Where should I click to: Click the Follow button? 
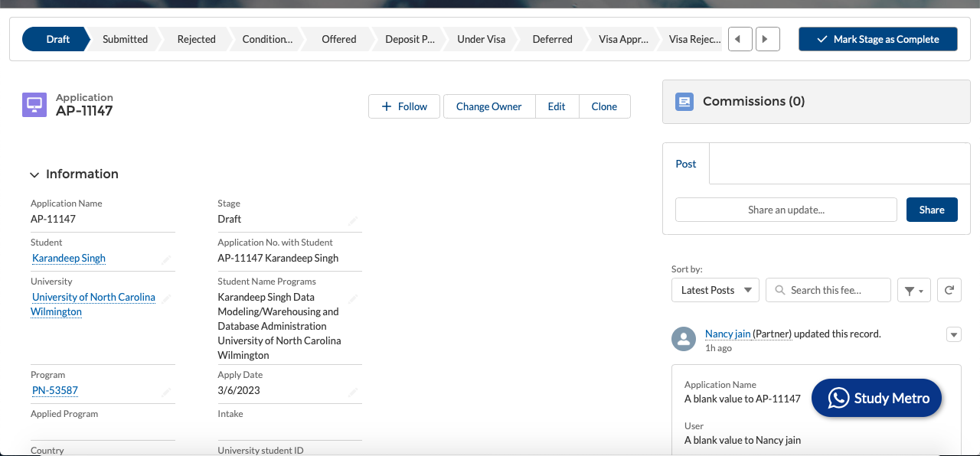coord(404,106)
